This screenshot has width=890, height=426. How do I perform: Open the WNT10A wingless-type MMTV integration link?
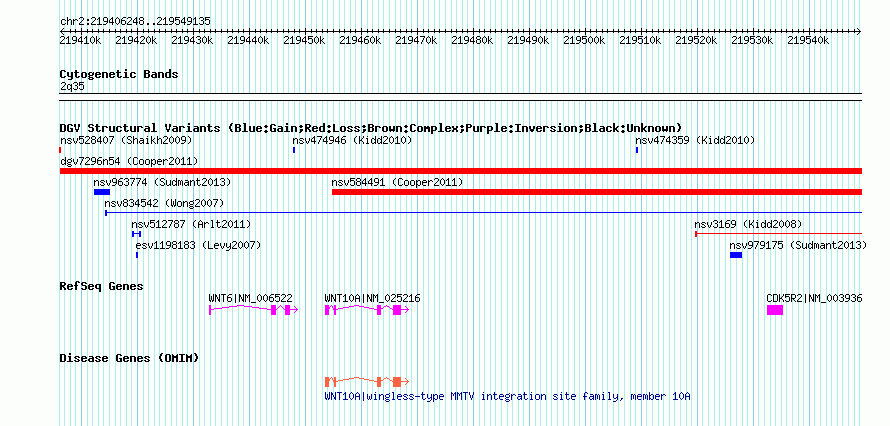click(x=507, y=397)
